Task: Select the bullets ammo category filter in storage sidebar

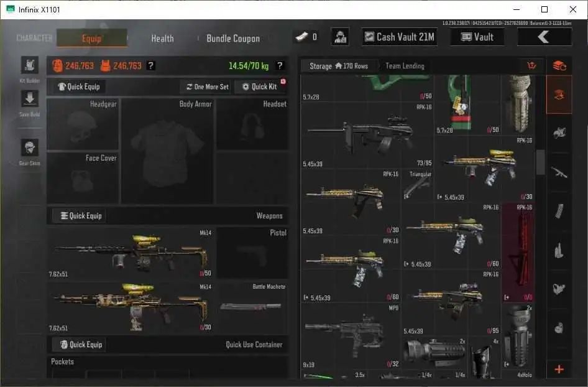Action: [x=559, y=250]
